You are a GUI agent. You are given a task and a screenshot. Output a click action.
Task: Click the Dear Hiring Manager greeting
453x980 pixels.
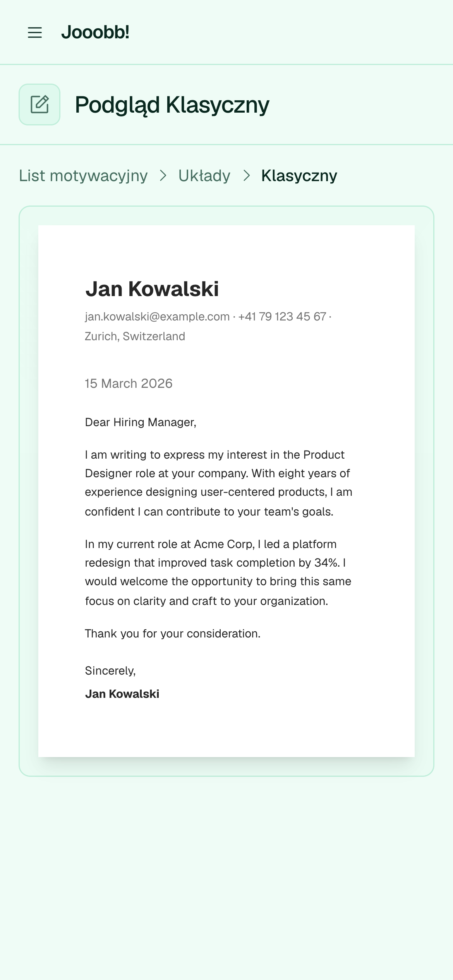coord(141,422)
